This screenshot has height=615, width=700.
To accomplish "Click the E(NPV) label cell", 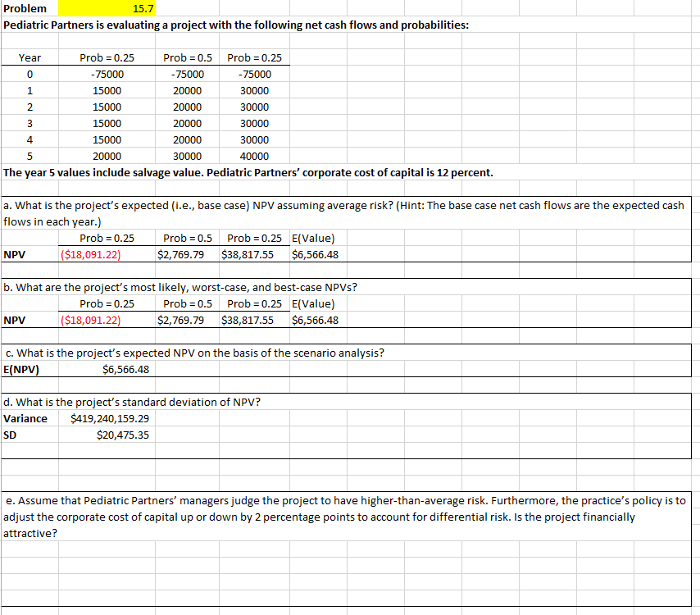I will tap(30, 369).
